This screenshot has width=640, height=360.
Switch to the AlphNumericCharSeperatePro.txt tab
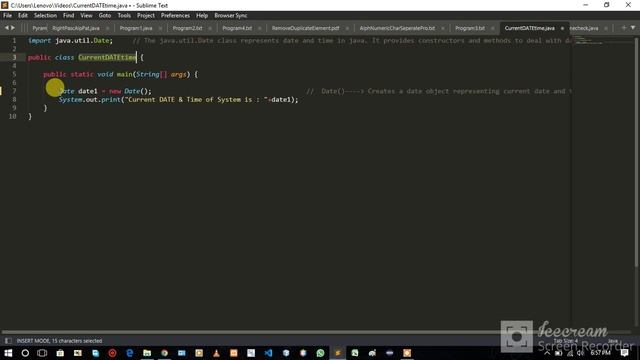397,28
